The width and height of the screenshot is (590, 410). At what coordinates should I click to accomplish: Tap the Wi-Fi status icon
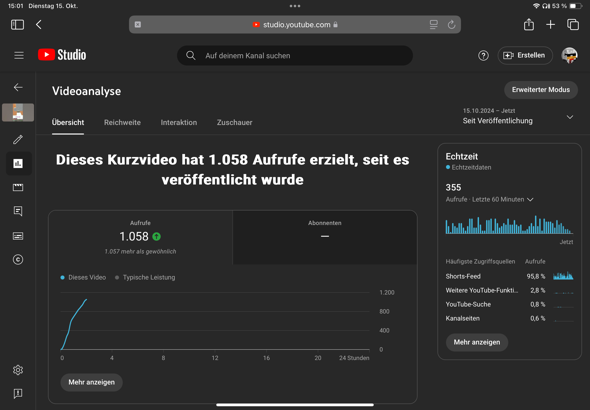(536, 6)
